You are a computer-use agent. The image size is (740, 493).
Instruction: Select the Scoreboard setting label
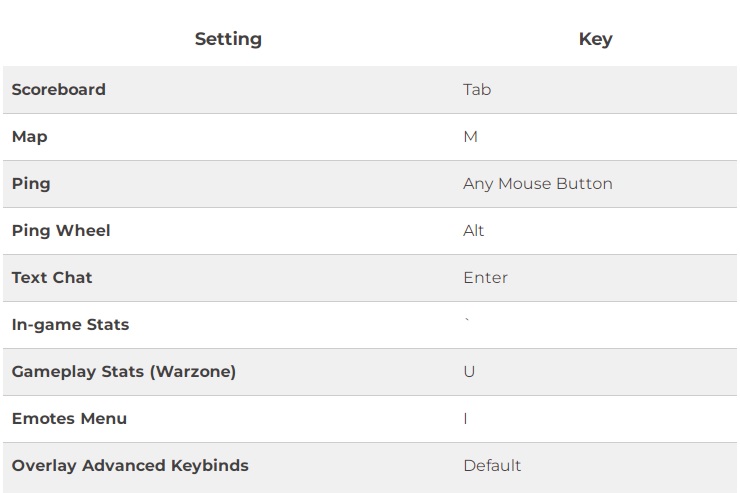[59, 90]
